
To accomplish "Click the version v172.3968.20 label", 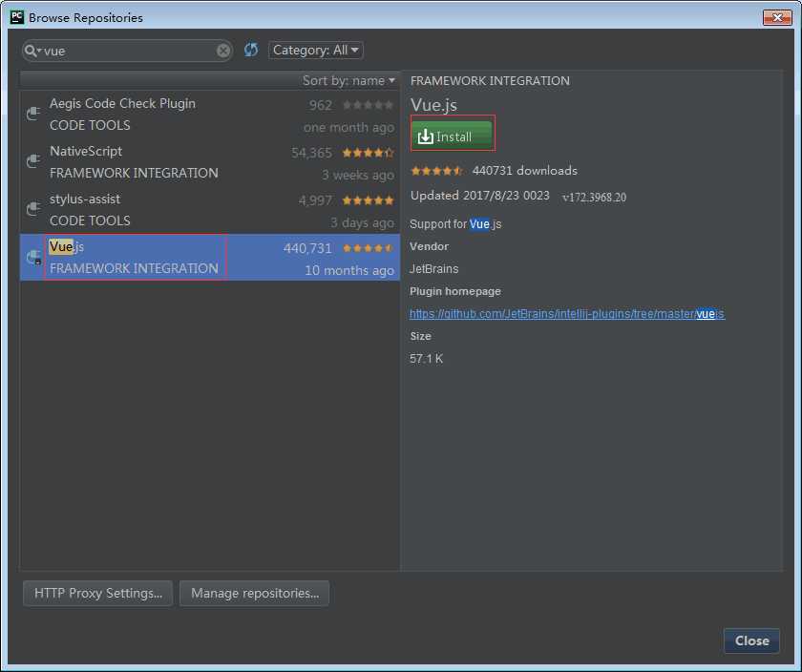I will pyautogui.click(x=594, y=197).
